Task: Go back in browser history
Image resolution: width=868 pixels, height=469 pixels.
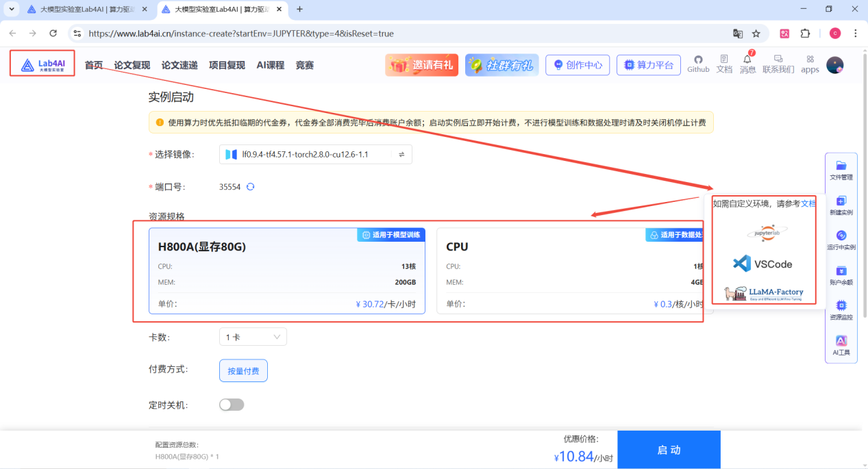Action: 13,33
